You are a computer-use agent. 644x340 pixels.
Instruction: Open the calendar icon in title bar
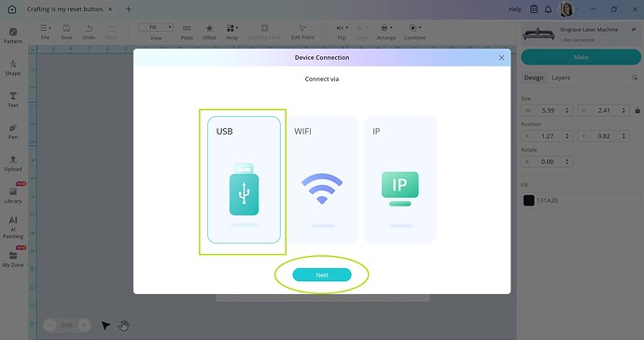pyautogui.click(x=534, y=9)
